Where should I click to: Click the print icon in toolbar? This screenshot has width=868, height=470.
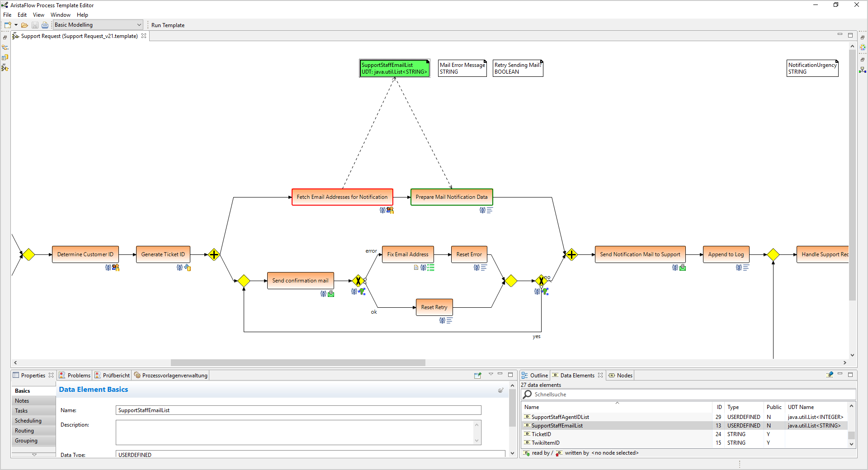pos(45,25)
